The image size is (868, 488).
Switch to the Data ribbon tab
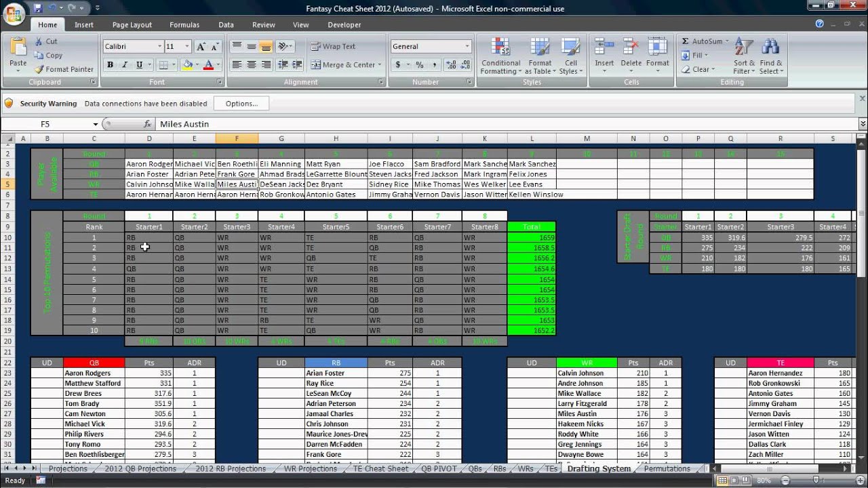(226, 24)
